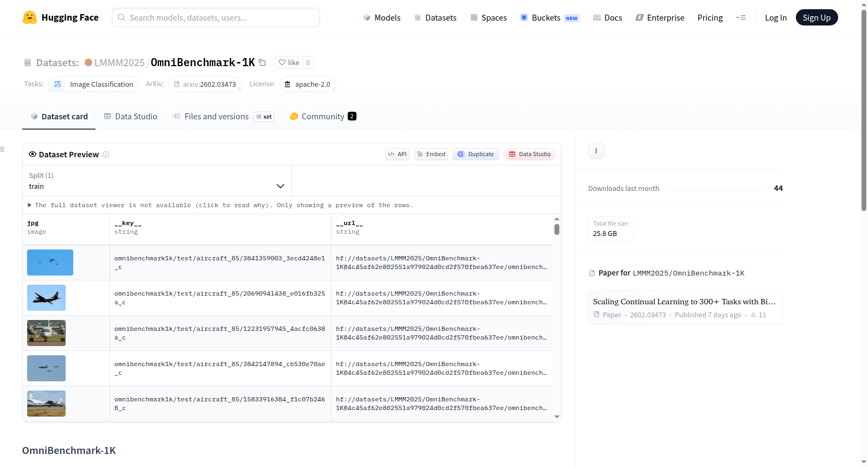Screen dimensions: 868x467
Task: Click the API button in Dataset Preview
Action: coord(397,154)
